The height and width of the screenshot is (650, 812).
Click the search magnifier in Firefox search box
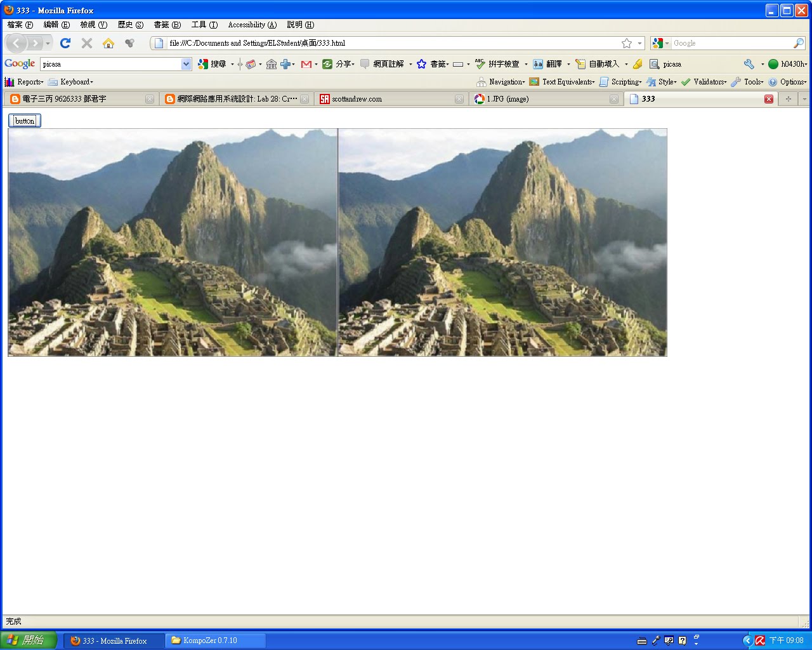pyautogui.click(x=799, y=43)
